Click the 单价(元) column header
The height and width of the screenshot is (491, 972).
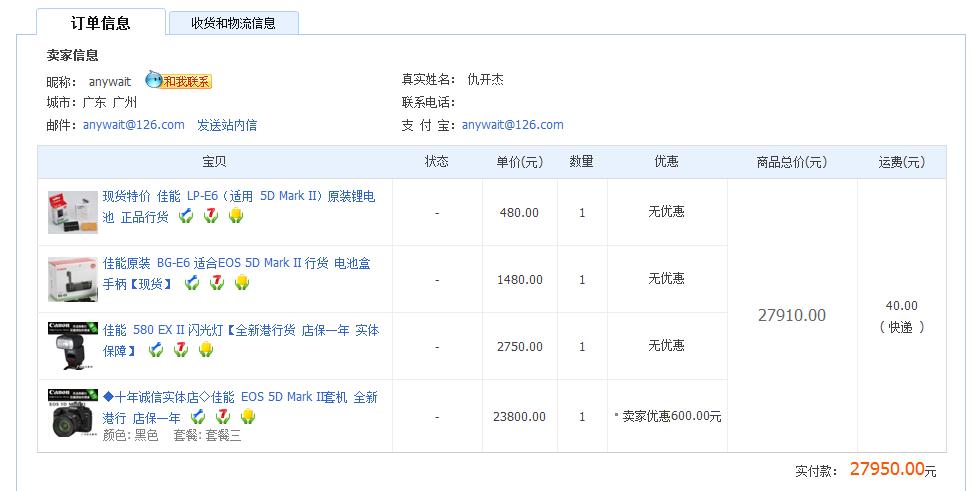pyautogui.click(x=519, y=162)
